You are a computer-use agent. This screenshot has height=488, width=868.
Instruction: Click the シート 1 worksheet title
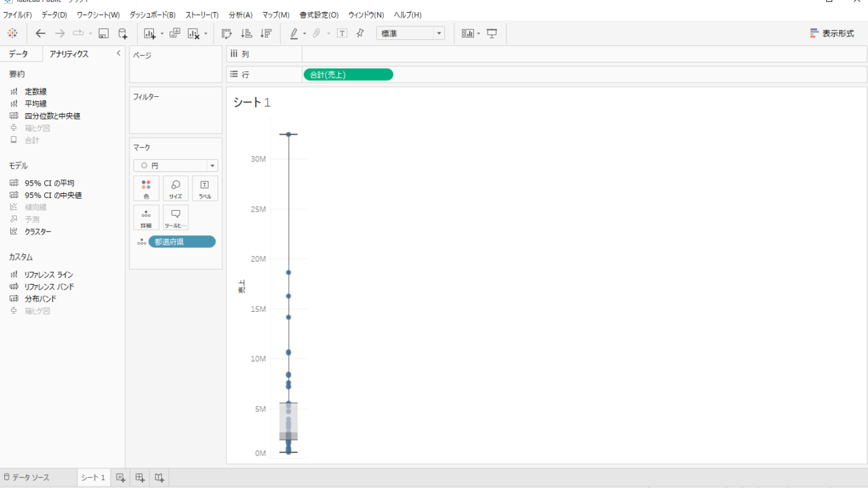pos(252,102)
